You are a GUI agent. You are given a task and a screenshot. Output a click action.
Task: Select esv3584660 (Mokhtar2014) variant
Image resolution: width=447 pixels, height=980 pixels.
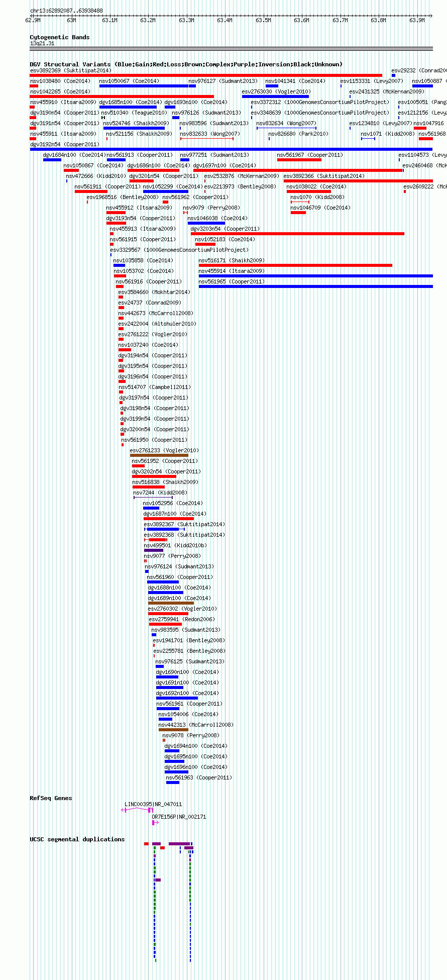pos(121,297)
